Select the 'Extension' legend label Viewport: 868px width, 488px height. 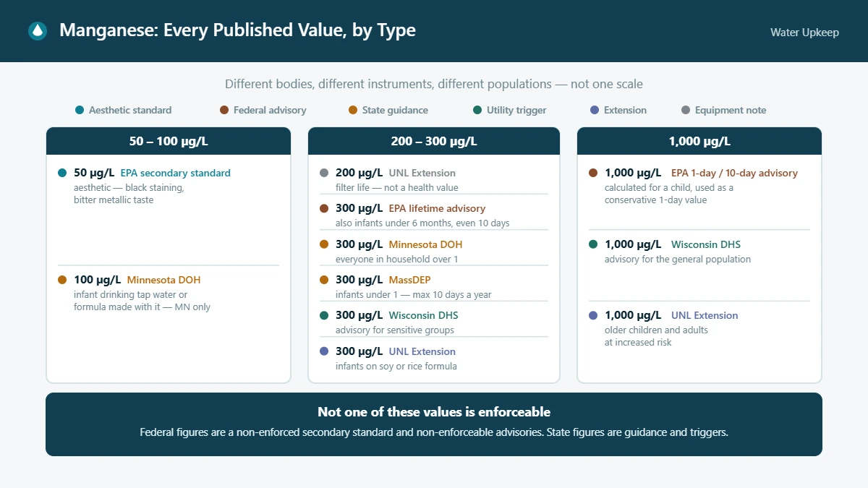click(x=625, y=111)
